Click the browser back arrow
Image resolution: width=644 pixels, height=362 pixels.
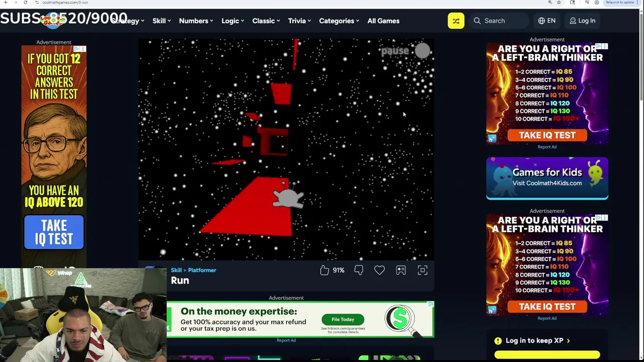coord(6,3)
